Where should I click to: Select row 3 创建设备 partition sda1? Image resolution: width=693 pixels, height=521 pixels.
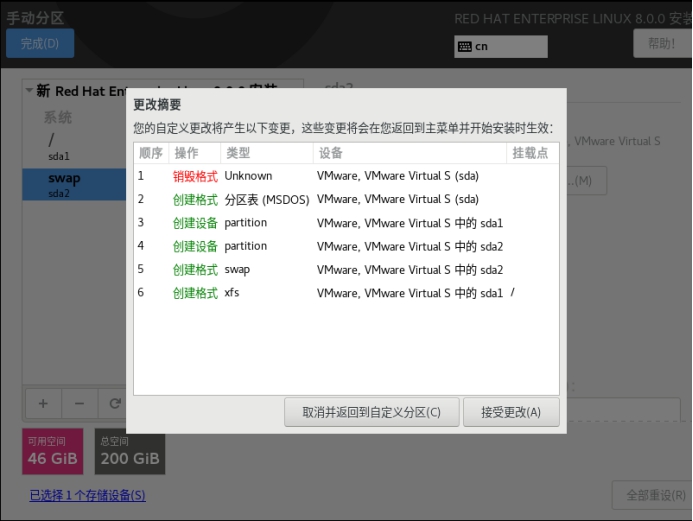tap(346, 223)
